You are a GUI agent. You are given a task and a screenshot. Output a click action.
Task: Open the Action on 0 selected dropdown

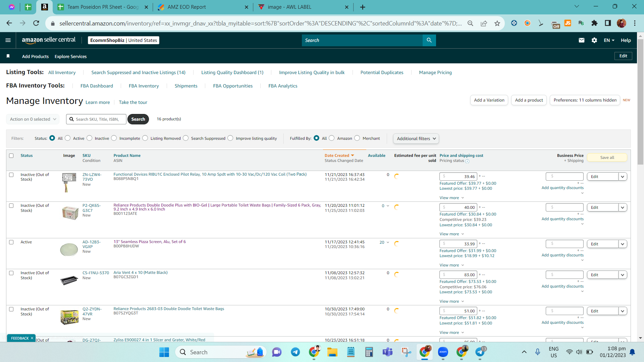33,119
